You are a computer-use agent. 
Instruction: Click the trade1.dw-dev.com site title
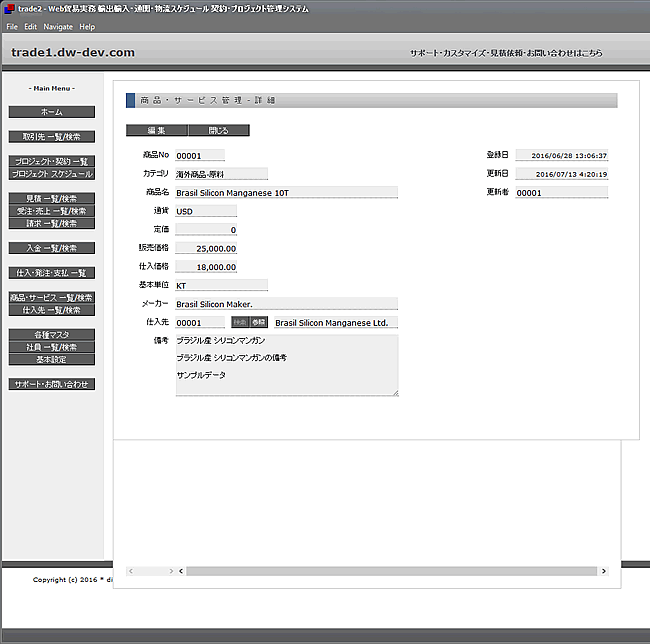pos(73,53)
